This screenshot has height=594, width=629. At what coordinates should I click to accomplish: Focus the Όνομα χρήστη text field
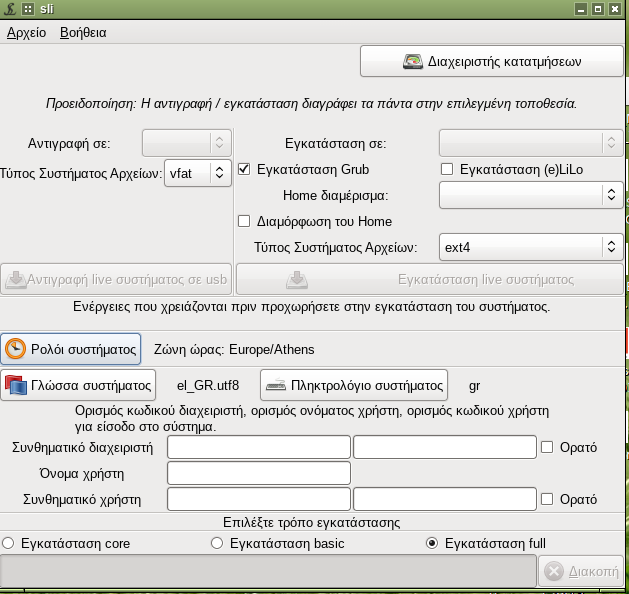(259, 473)
